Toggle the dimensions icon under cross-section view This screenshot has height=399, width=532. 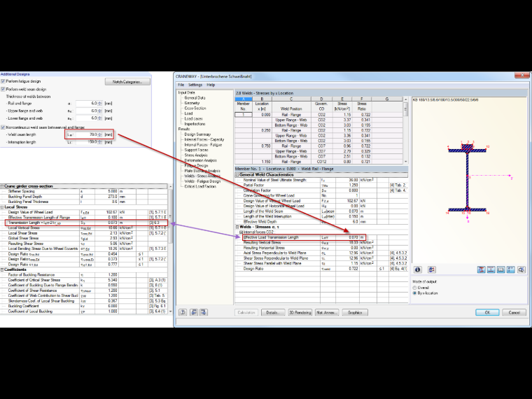pyautogui.click(x=491, y=269)
